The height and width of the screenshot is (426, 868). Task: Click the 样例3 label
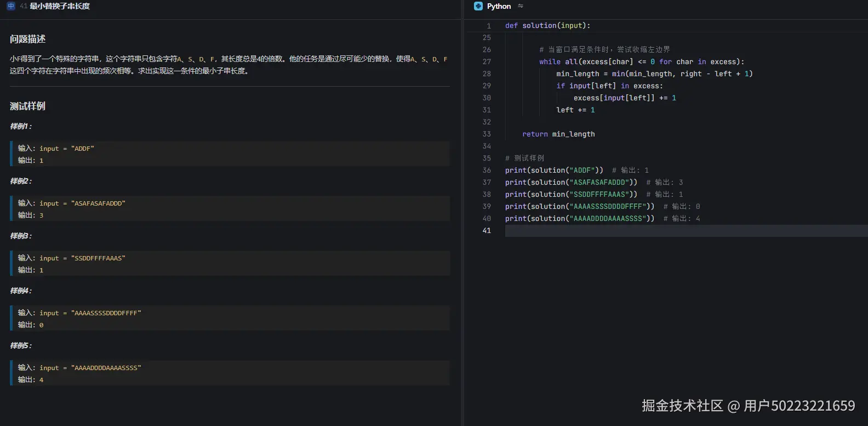21,236
